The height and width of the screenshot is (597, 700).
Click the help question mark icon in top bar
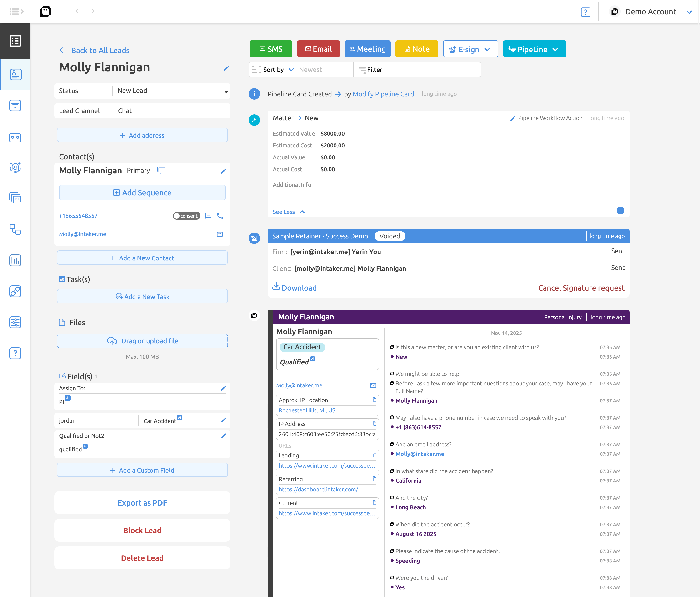pos(585,12)
